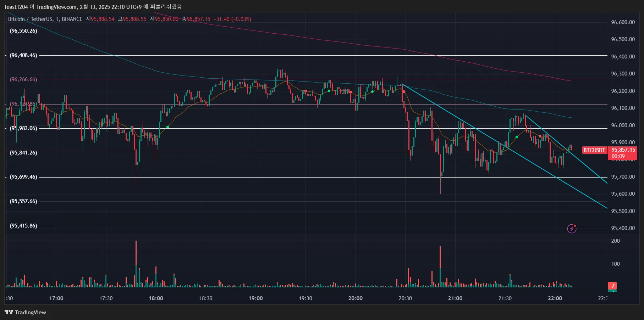Click the 96,500.00 price axis label
Screen dimensions: 644x320
tap(623, 39)
